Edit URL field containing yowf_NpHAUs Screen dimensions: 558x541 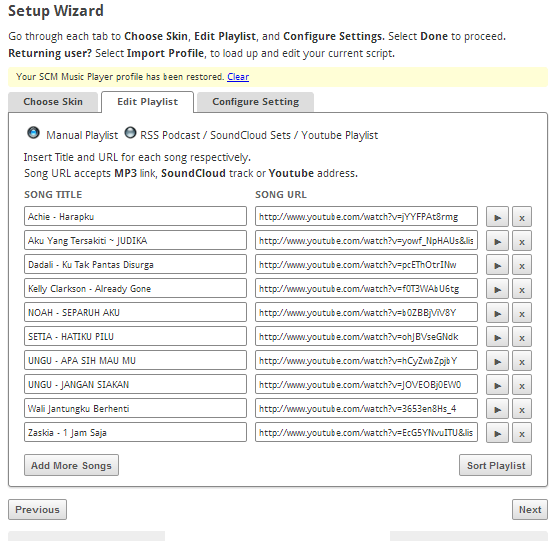tap(366, 240)
